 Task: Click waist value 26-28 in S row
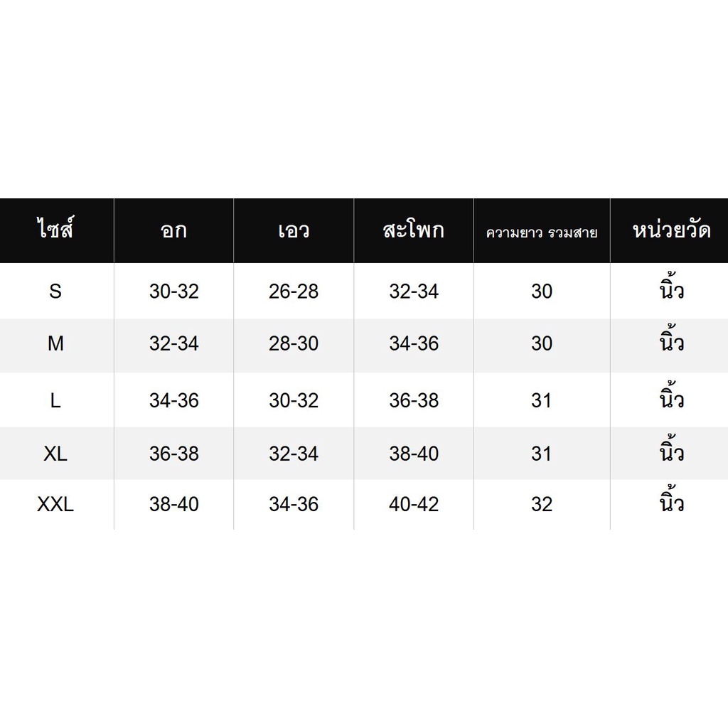coord(294,291)
